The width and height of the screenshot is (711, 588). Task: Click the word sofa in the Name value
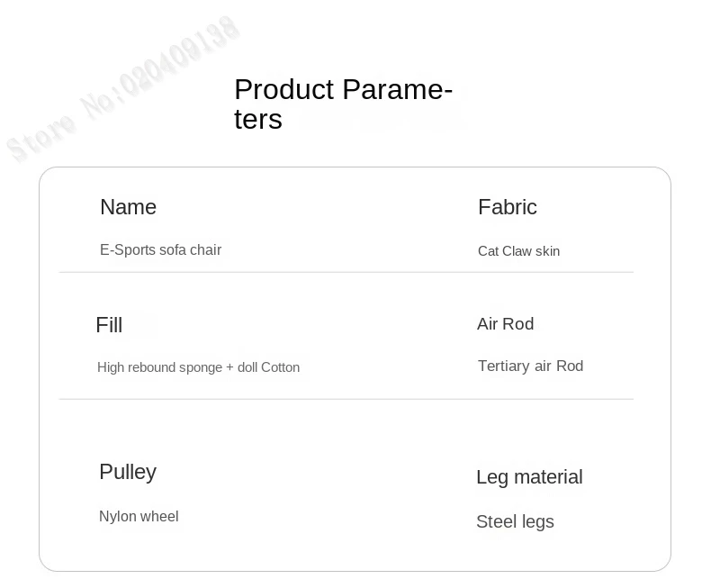point(174,249)
